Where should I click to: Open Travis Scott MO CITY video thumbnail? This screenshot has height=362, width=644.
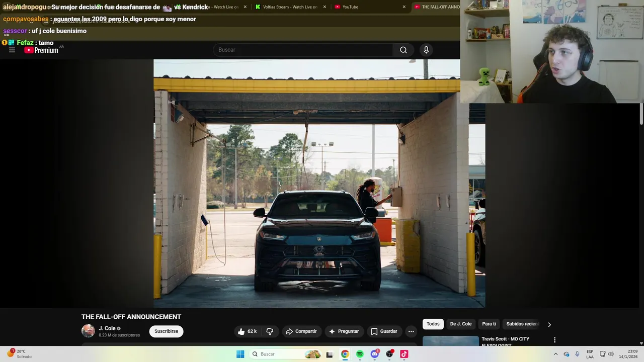coord(451,341)
